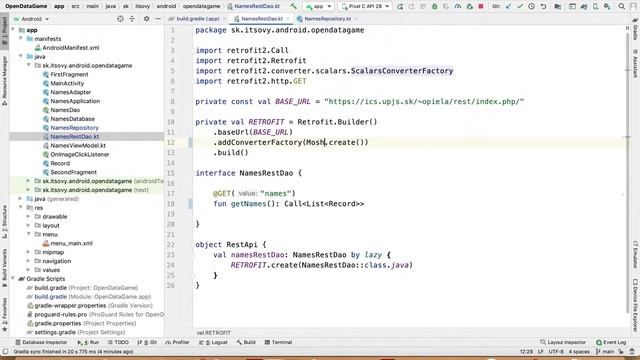Open the Event Log
Viewport: 640px width, 360px height.
611,342
